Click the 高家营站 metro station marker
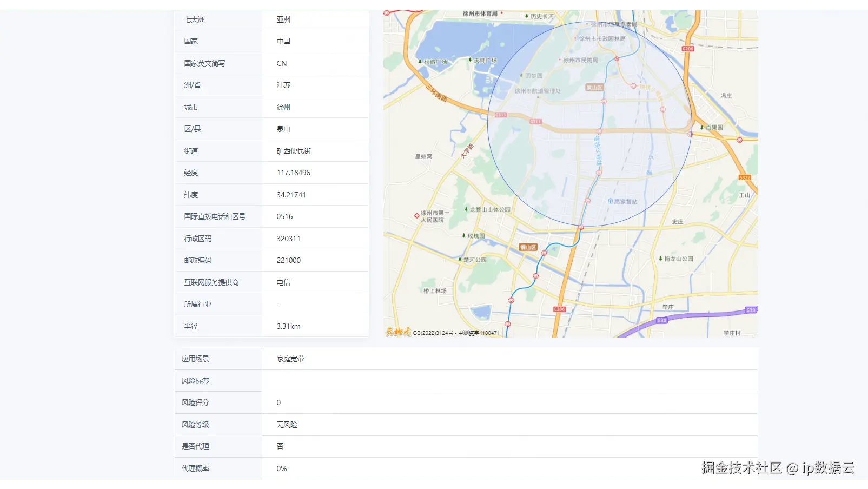 (x=611, y=201)
